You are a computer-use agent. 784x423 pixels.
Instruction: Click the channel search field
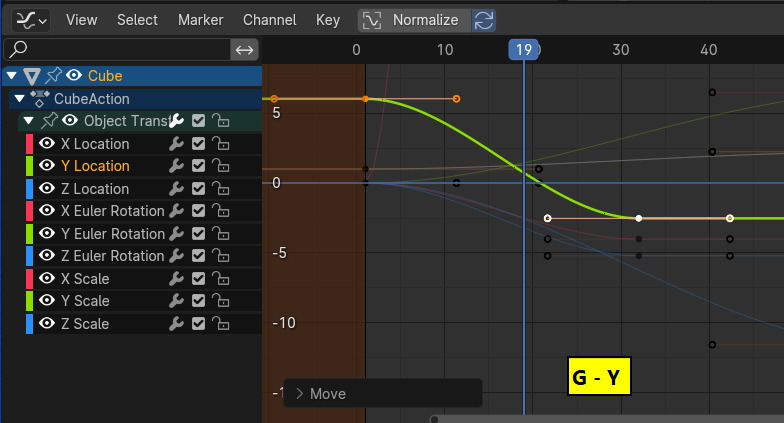pos(116,50)
